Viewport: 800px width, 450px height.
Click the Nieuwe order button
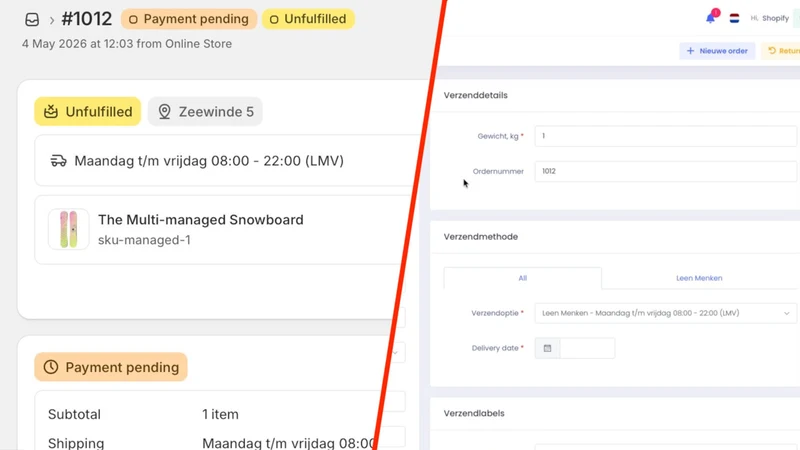(717, 51)
